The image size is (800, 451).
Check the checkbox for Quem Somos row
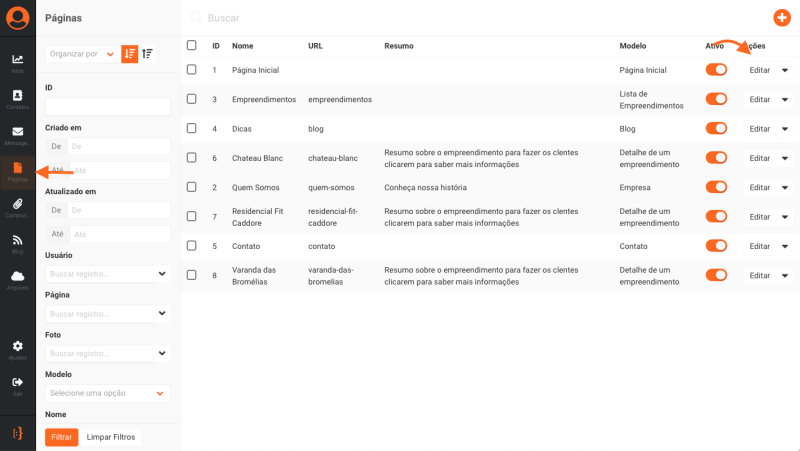click(x=192, y=187)
